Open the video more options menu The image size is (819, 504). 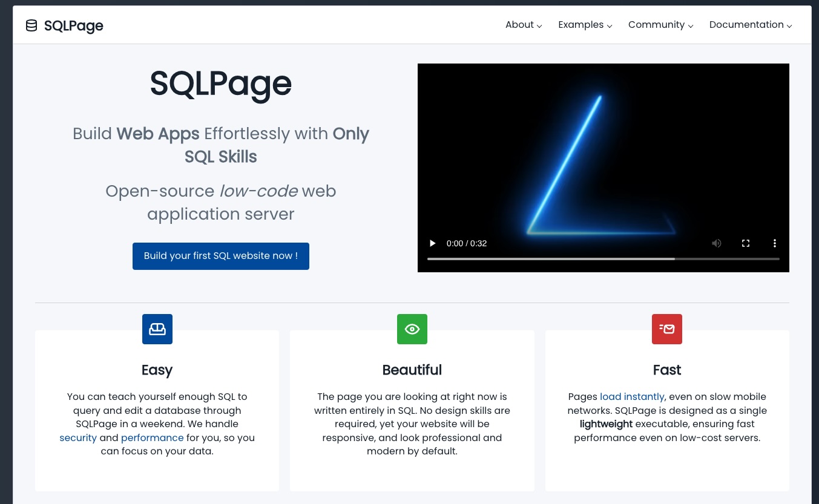click(x=775, y=243)
